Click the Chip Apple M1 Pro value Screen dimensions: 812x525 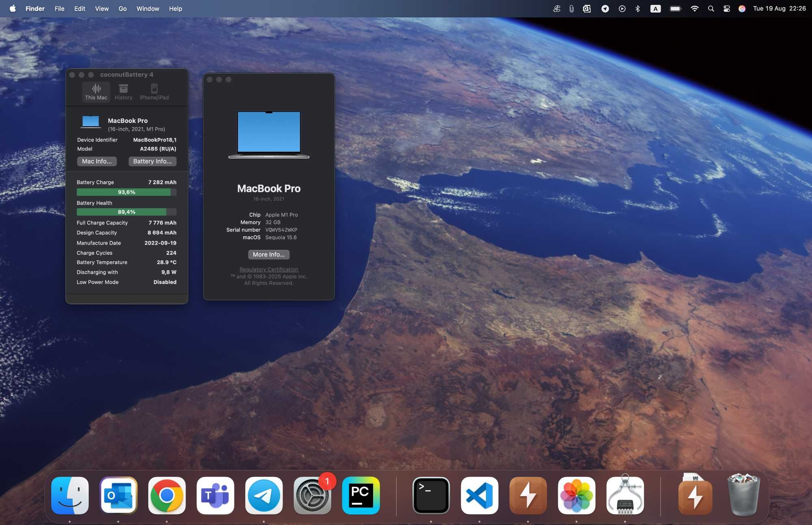pyautogui.click(x=281, y=215)
